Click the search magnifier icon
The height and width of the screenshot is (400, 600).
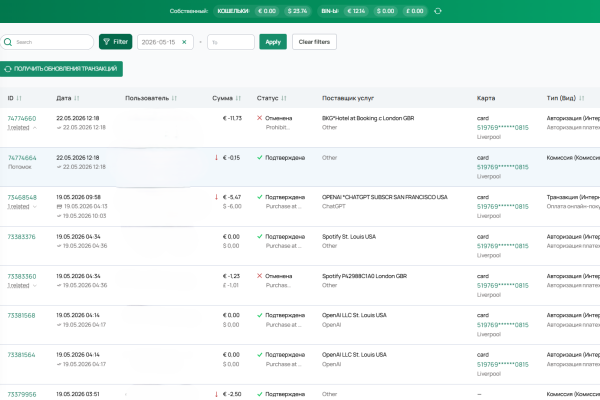tap(8, 42)
